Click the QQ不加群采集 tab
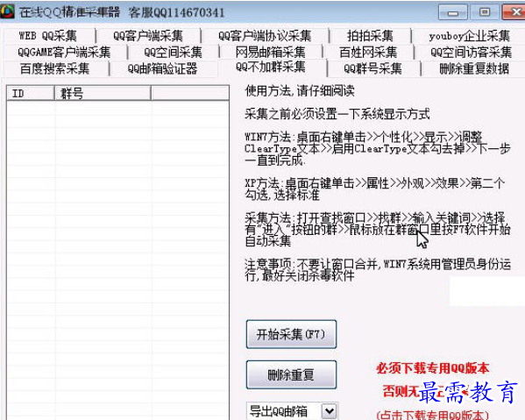The image size is (525, 420). coord(271,68)
